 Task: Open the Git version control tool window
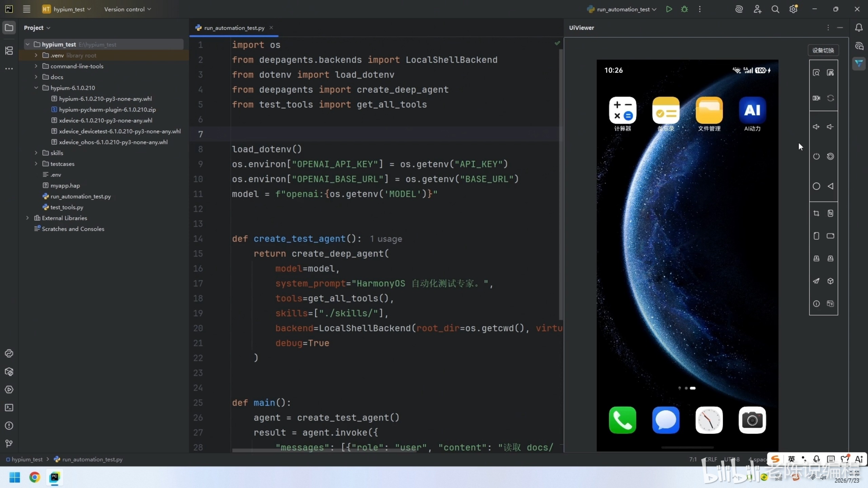coord(9,444)
